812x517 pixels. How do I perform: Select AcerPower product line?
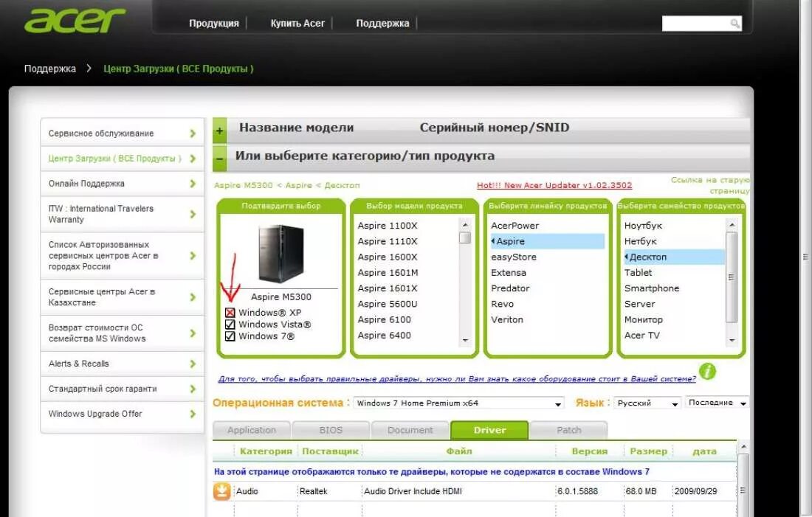[515, 226]
